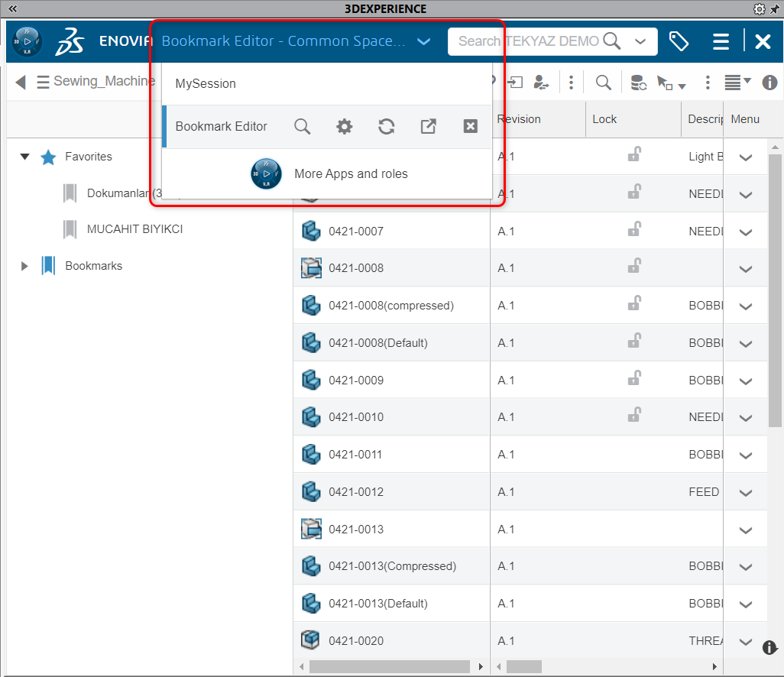Image resolution: width=784 pixels, height=677 pixels.
Task: Click the user share icon in toolbar
Action: (541, 82)
